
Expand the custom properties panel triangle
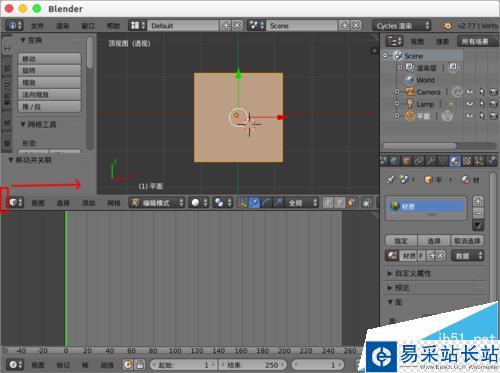(x=390, y=273)
